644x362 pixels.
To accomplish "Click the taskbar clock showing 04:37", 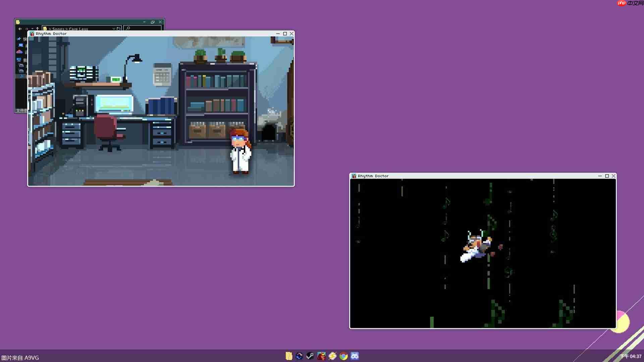I will tap(631, 356).
